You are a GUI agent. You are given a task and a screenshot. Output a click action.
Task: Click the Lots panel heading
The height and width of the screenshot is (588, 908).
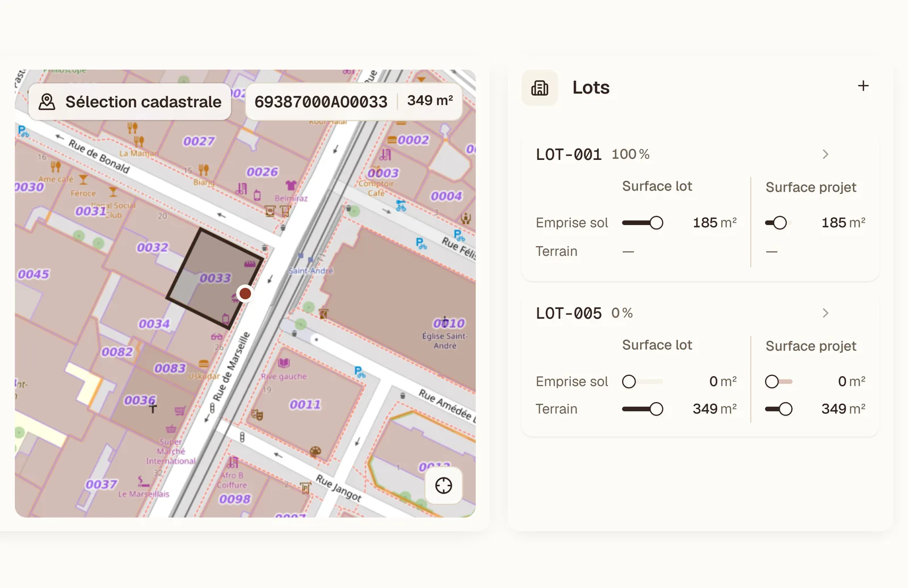tap(591, 87)
